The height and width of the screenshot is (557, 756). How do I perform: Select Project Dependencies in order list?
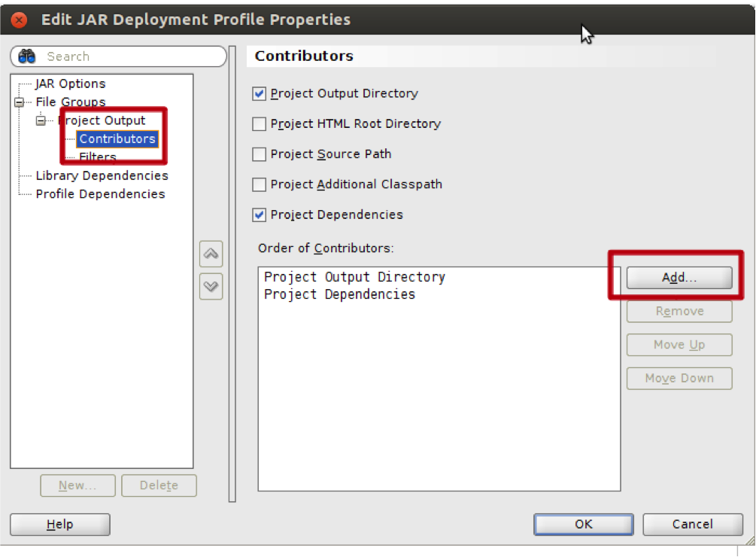coord(339,294)
